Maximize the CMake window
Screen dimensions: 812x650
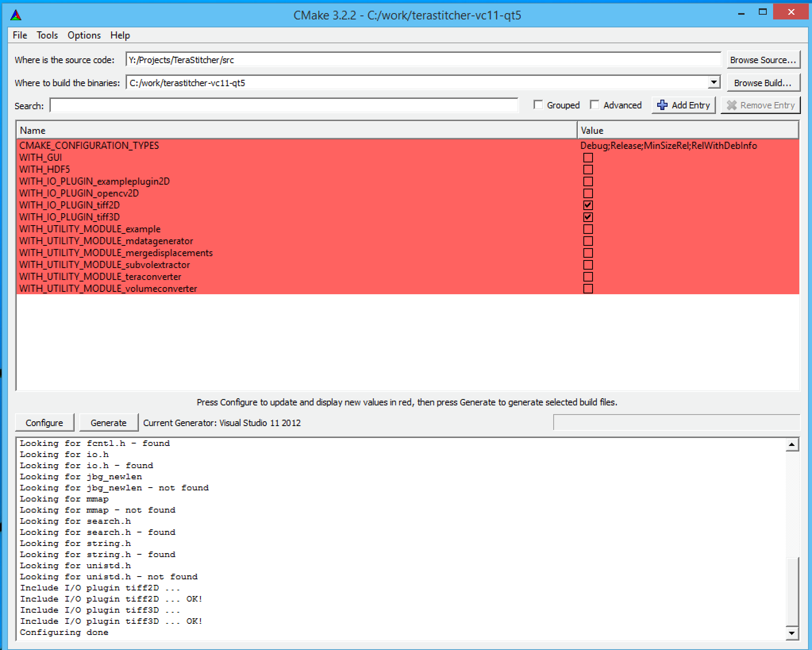[762, 12]
